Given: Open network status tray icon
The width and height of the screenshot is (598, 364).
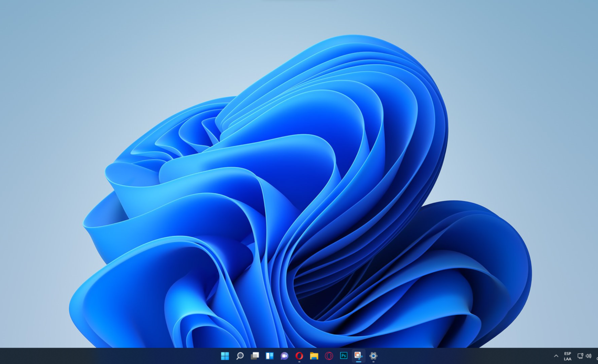Looking at the screenshot, I should 580,356.
